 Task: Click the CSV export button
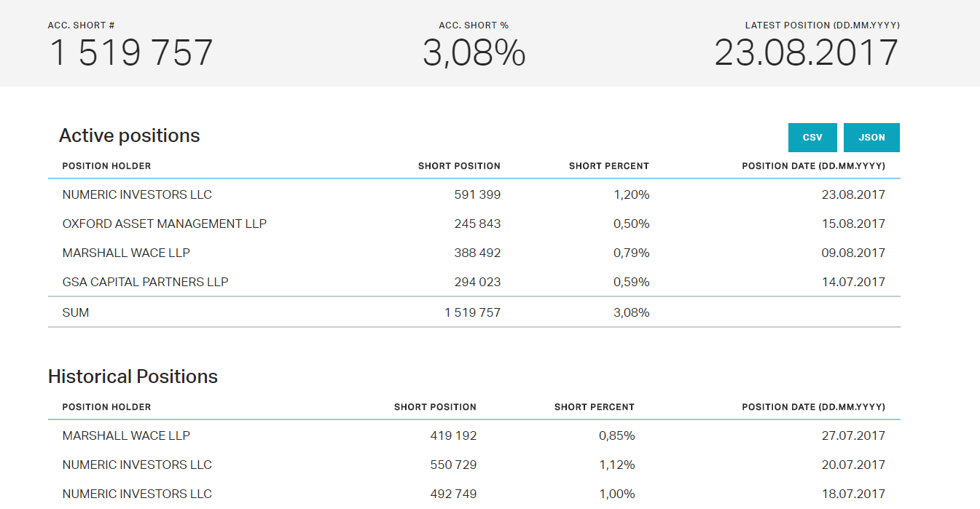[812, 138]
